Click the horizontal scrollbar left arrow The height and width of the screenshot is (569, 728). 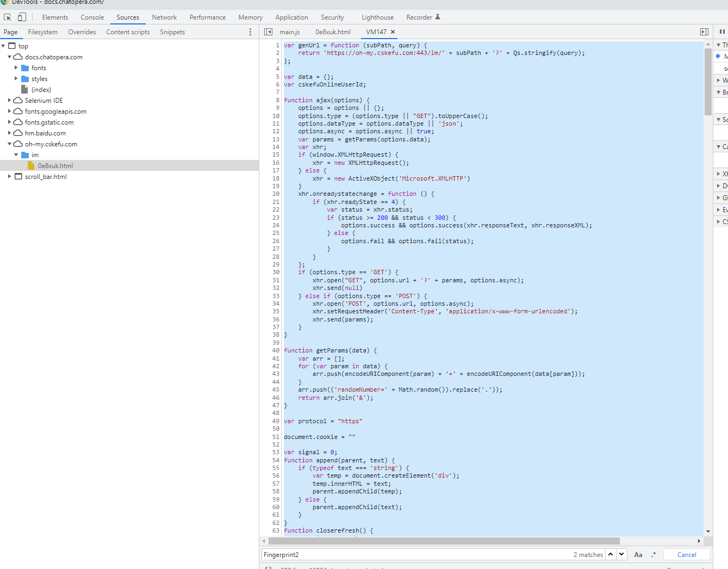pyautogui.click(x=264, y=541)
